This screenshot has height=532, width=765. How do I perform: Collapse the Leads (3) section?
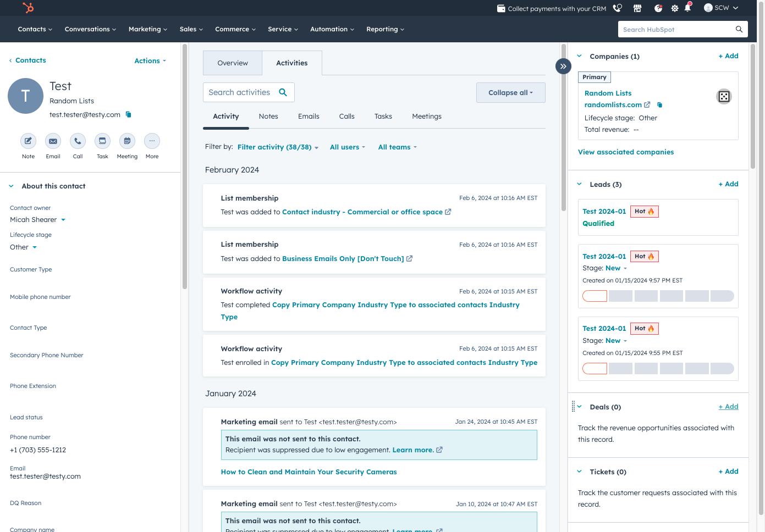[579, 184]
